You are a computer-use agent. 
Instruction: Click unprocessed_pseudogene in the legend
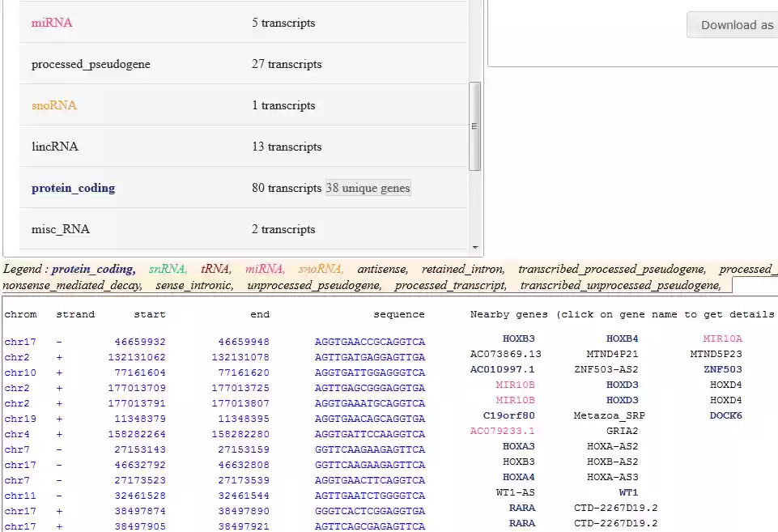point(314,285)
